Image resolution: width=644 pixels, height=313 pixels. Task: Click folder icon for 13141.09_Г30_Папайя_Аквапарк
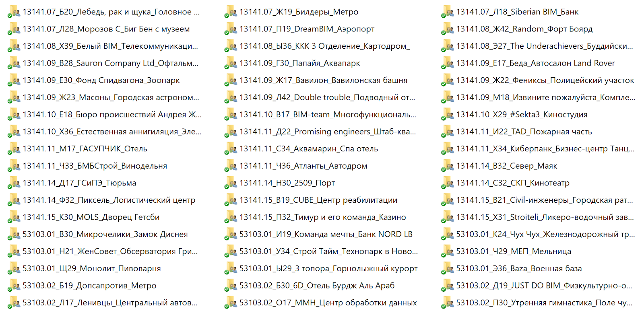tap(231, 63)
